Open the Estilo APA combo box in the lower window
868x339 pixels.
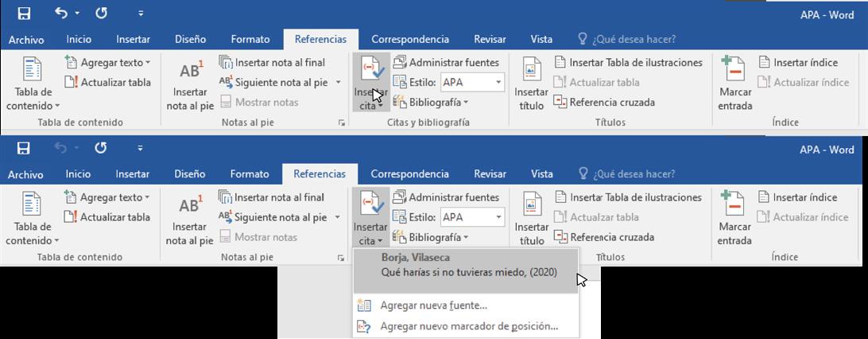472,217
